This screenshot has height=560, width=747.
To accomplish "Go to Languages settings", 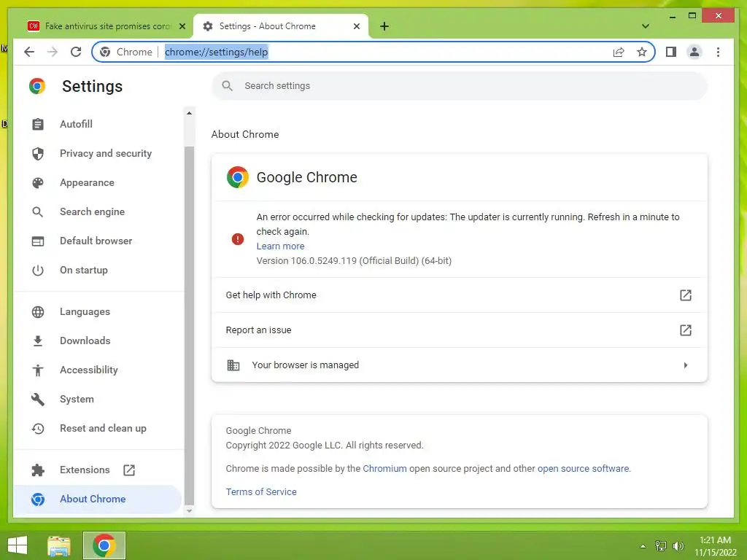I will point(98,312).
